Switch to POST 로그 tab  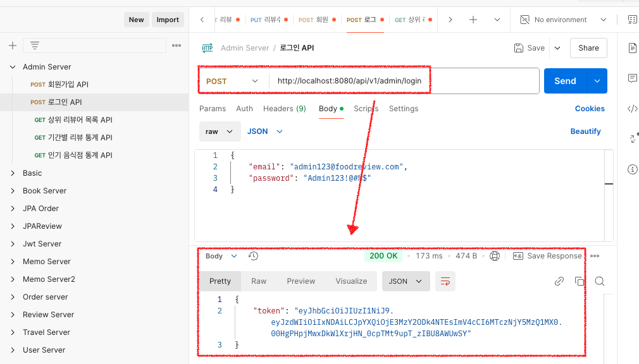(365, 20)
